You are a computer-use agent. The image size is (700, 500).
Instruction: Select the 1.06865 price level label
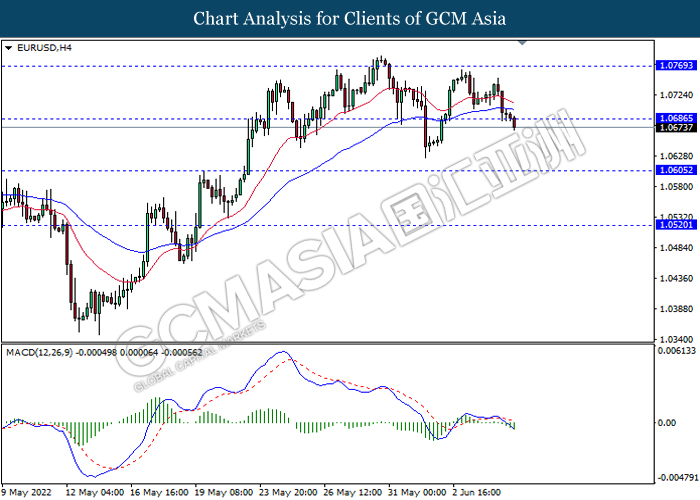click(676, 118)
